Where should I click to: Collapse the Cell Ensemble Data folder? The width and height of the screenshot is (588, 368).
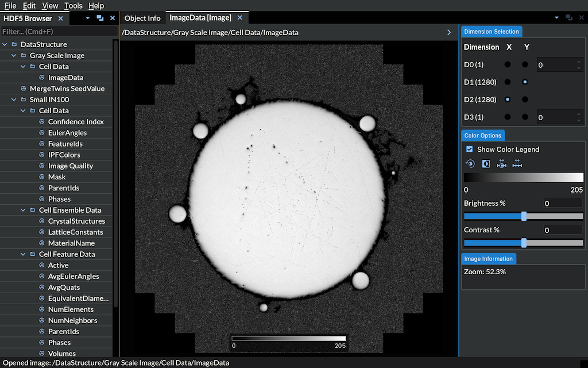(x=24, y=210)
